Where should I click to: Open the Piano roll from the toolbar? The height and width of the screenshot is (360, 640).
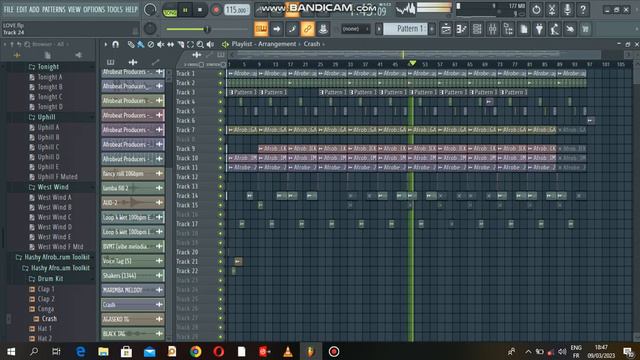coord(462,29)
